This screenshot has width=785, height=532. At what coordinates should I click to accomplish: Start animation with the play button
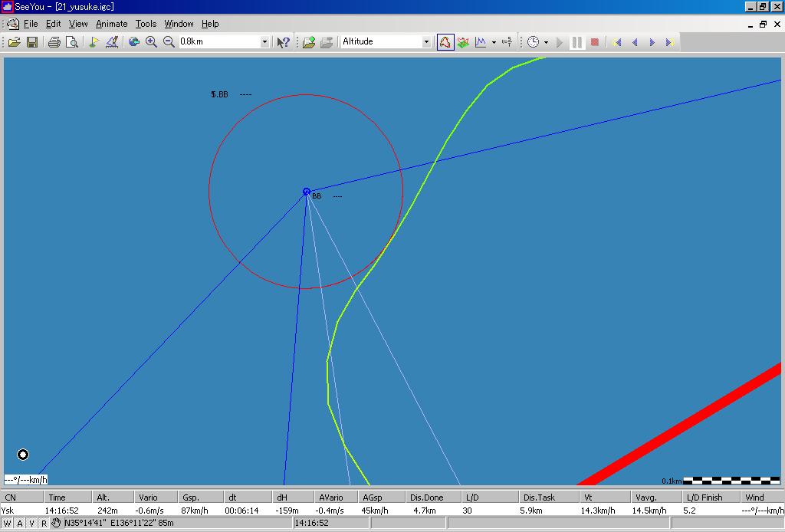(x=559, y=42)
